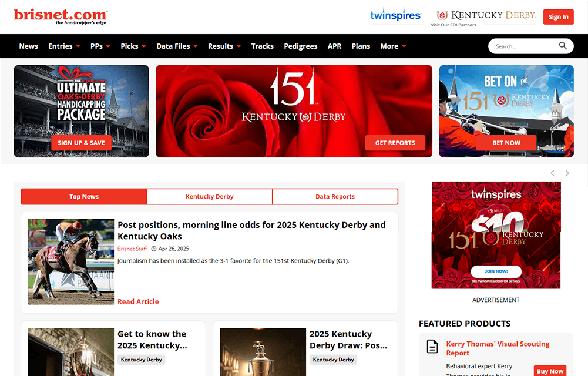Go to next carousel slide arrow

tap(567, 173)
